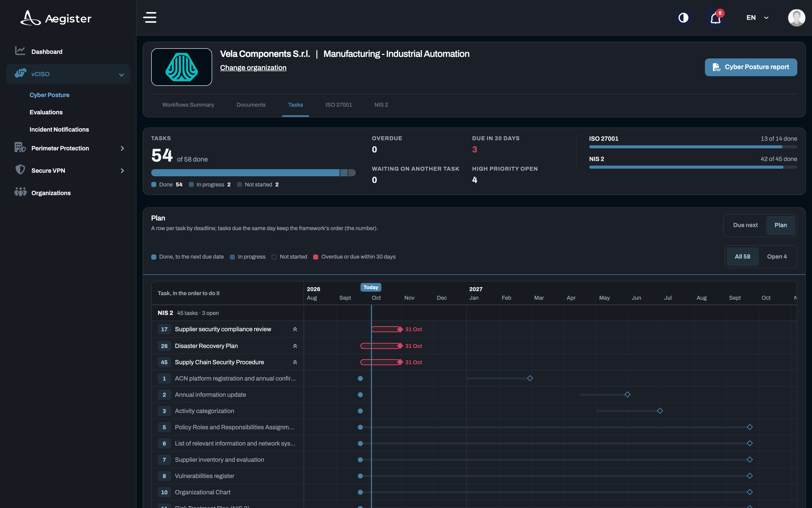This screenshot has height=508, width=812.
Task: Click priority chevrons on Supply Chain Security Procedure
Action: pos(295,362)
